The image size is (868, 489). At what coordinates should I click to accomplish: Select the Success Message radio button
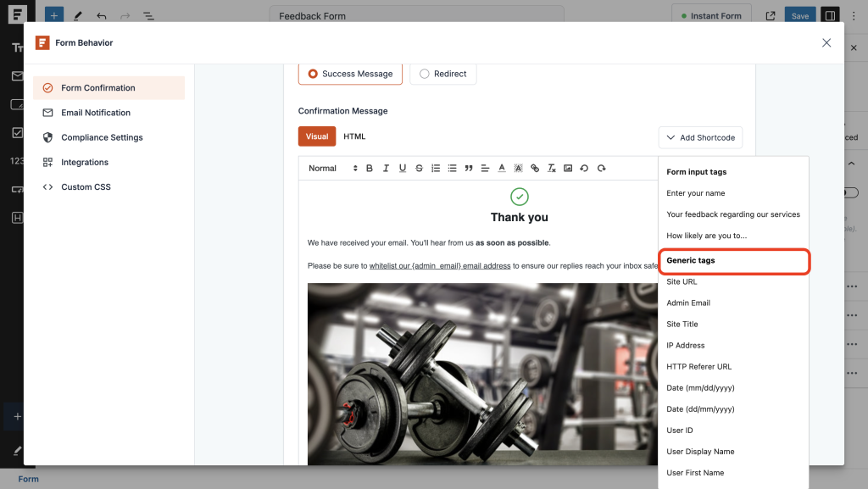coord(313,74)
